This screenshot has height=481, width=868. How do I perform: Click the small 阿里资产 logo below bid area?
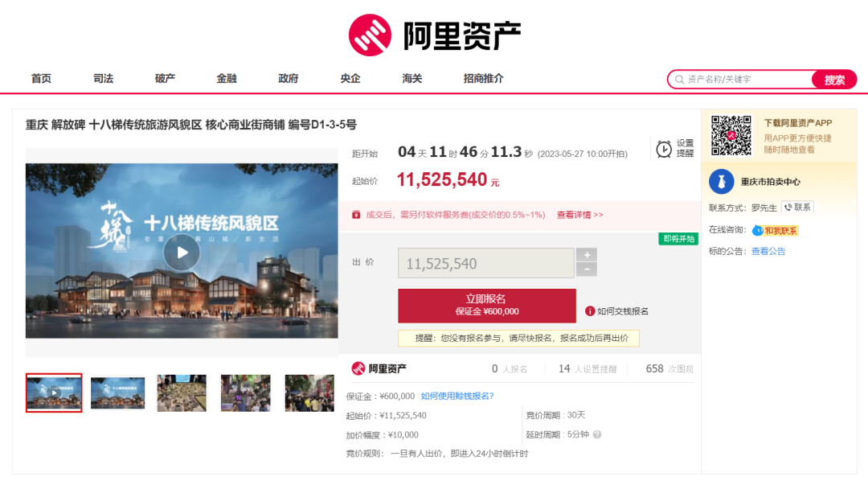point(379,368)
